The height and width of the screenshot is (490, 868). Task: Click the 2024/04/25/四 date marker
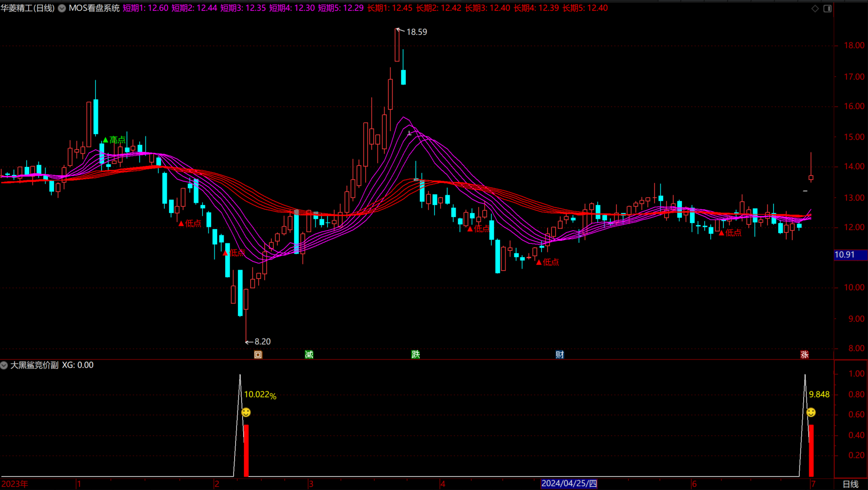click(x=569, y=484)
